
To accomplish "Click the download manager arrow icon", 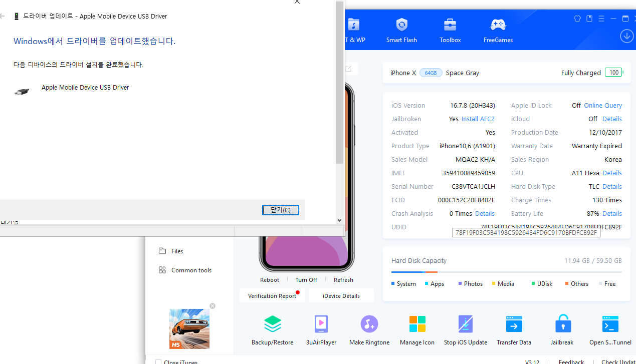I will click(626, 36).
